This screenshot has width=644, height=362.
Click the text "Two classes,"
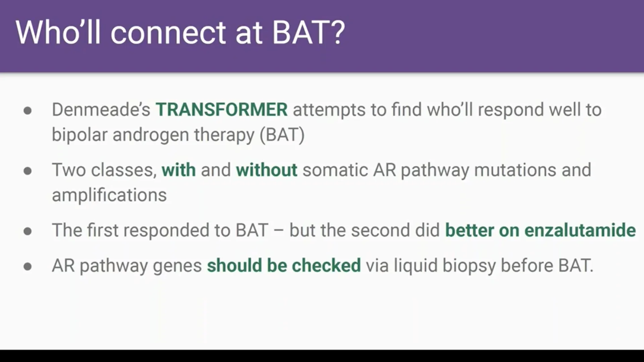[x=104, y=170]
